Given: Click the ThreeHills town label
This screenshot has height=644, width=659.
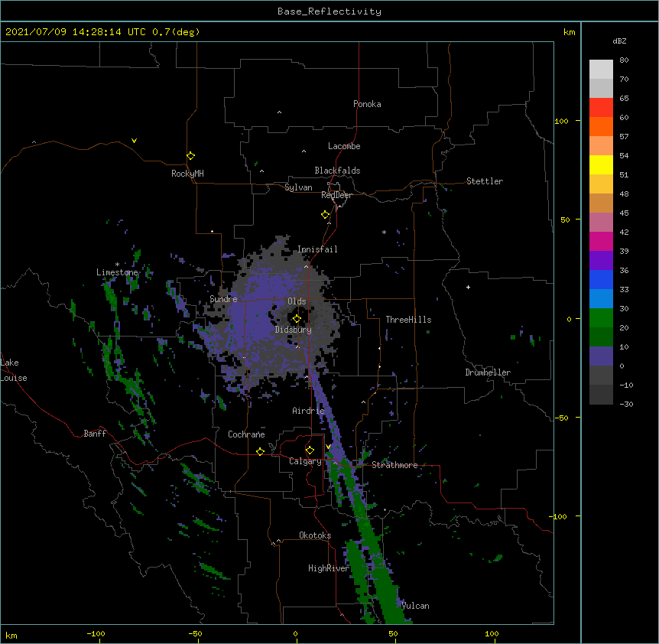Looking at the screenshot, I should click(408, 320).
